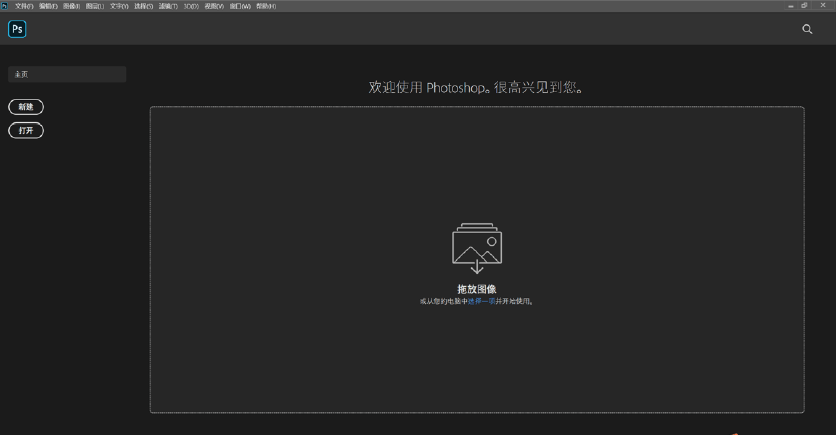Viewport: 836px width, 435px height.
Task: Click the drag-and-drop image icon
Action: pyautogui.click(x=477, y=248)
